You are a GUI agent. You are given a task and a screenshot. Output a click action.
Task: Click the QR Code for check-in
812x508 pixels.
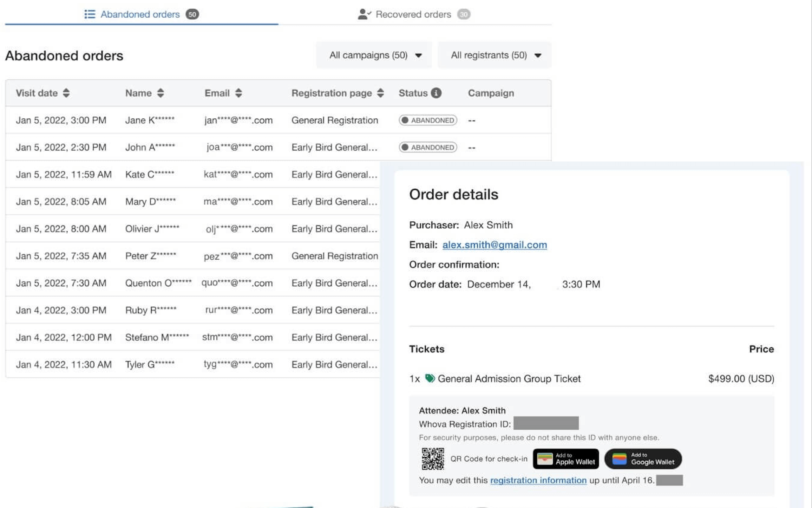pyautogui.click(x=433, y=458)
